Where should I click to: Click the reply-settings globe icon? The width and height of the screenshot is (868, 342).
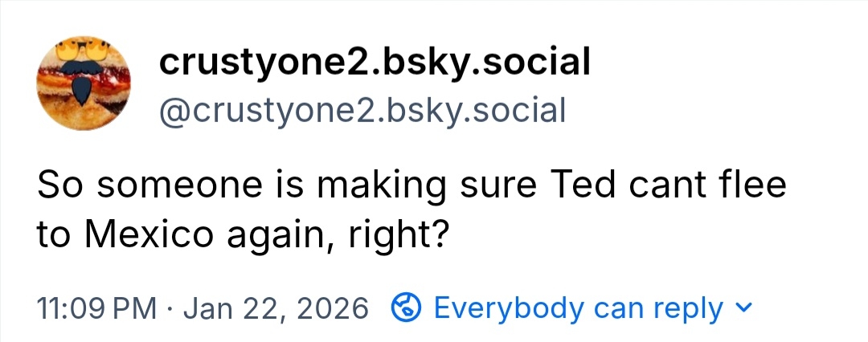[x=406, y=307]
